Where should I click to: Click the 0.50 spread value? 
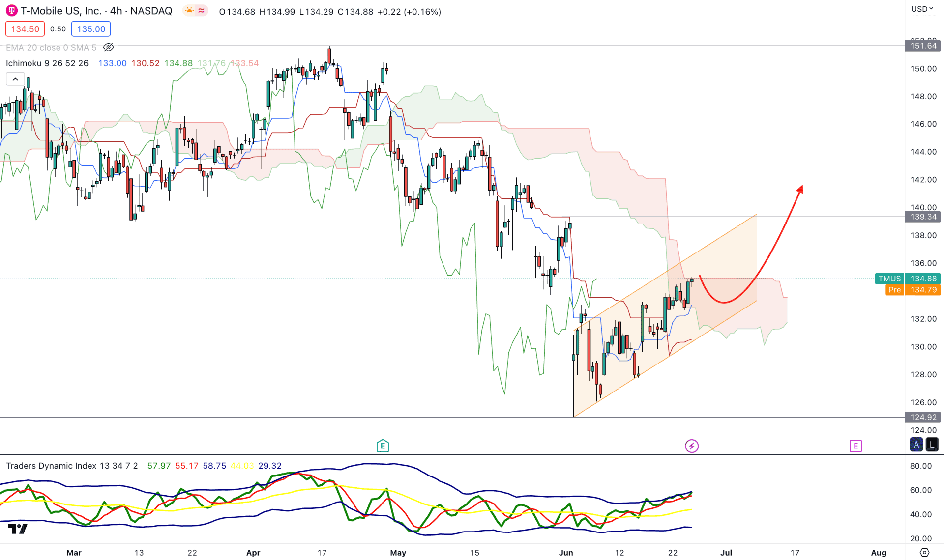pos(58,29)
